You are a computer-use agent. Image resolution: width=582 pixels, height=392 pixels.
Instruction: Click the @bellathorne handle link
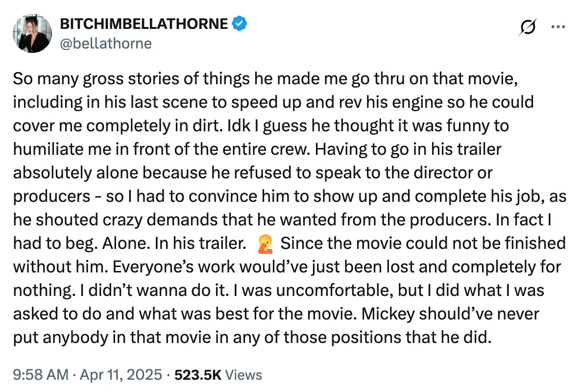point(105,43)
